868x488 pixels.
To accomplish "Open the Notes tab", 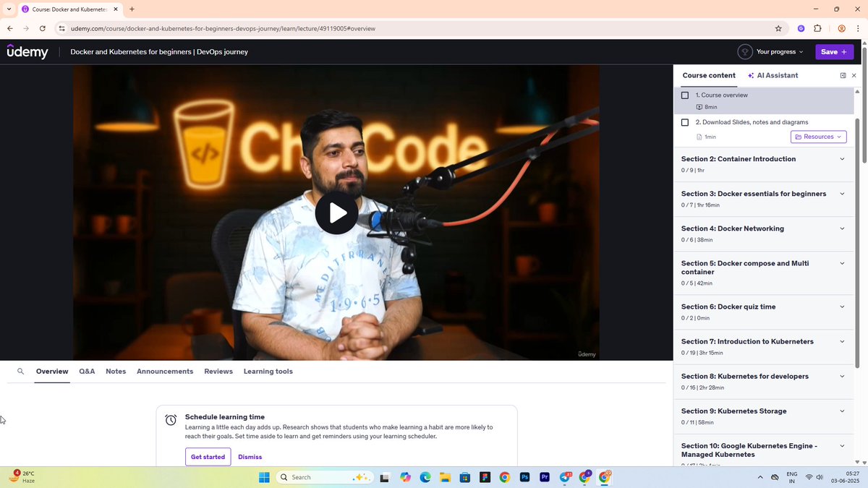I will click(116, 372).
